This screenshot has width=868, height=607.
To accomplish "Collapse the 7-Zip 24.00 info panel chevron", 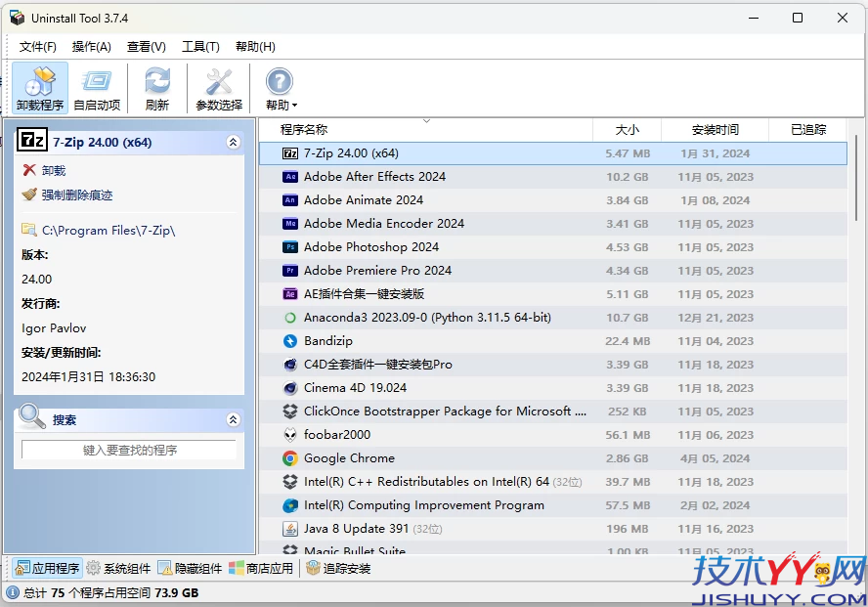I will 233,142.
